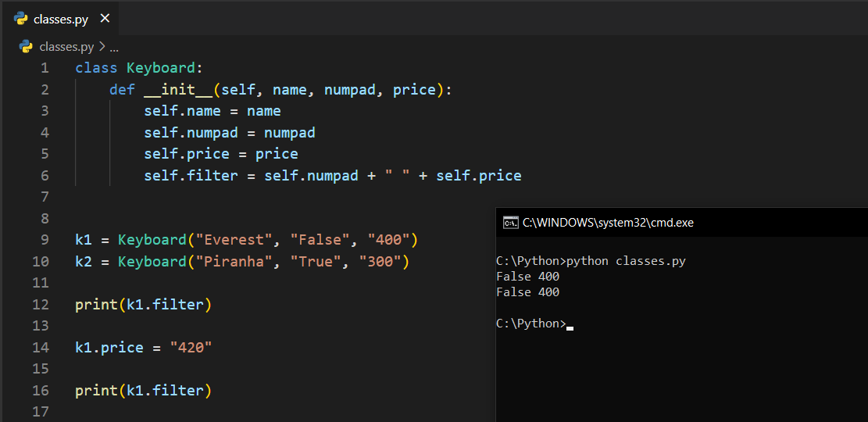Click line number 14 in the gutter
This screenshot has height=422, width=868.
(x=41, y=347)
